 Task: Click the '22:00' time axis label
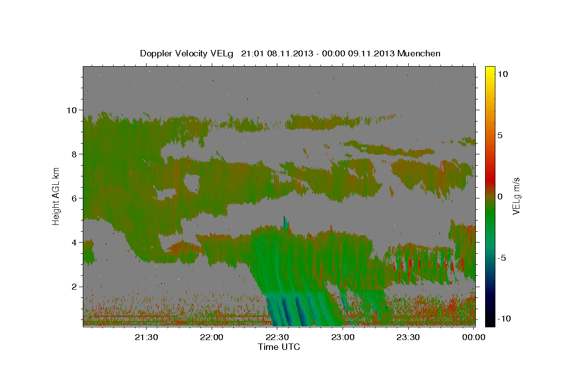coord(212,337)
